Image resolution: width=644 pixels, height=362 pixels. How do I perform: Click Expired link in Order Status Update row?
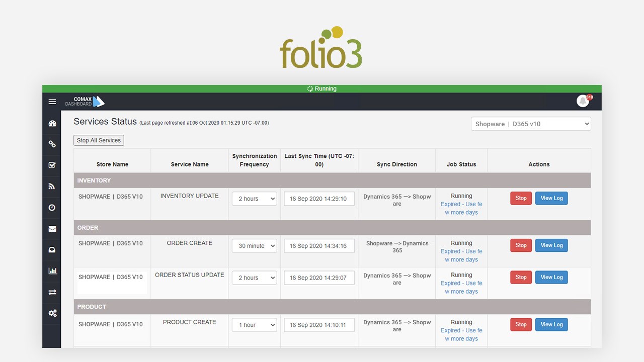coord(461,287)
